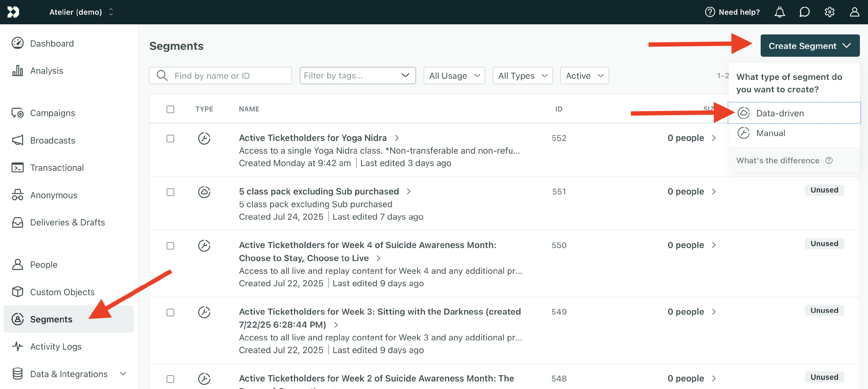Screen dimensions: 868x389
Task: Click the Create Segment dropdown button
Action: click(810, 45)
